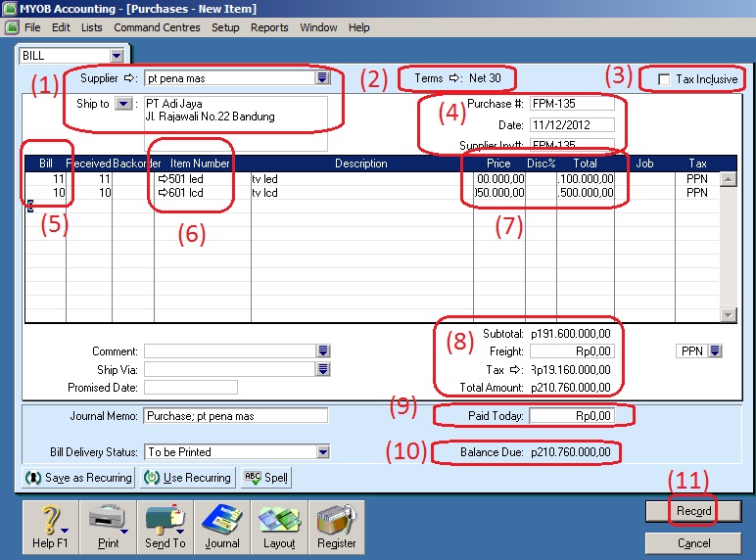Open the Bill Delivery Status dropdown
The height and width of the screenshot is (560, 756).
(323, 452)
